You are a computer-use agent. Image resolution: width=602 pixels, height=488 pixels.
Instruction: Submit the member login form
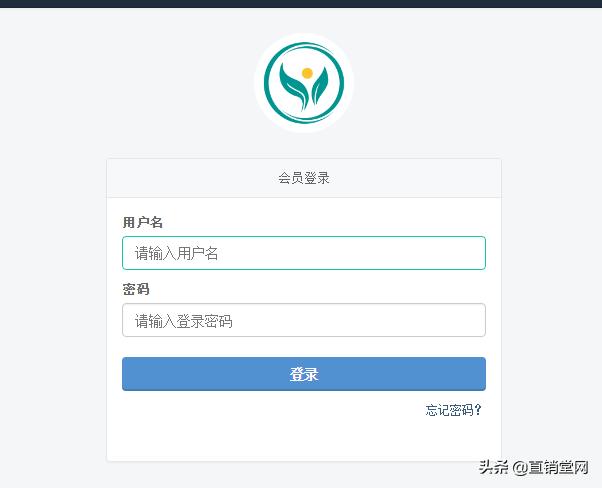[x=304, y=374]
